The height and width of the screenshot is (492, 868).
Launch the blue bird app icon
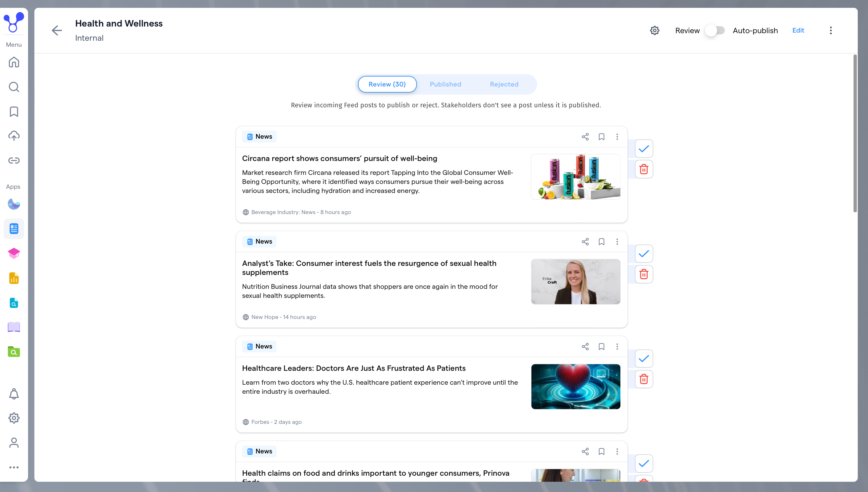(x=14, y=204)
